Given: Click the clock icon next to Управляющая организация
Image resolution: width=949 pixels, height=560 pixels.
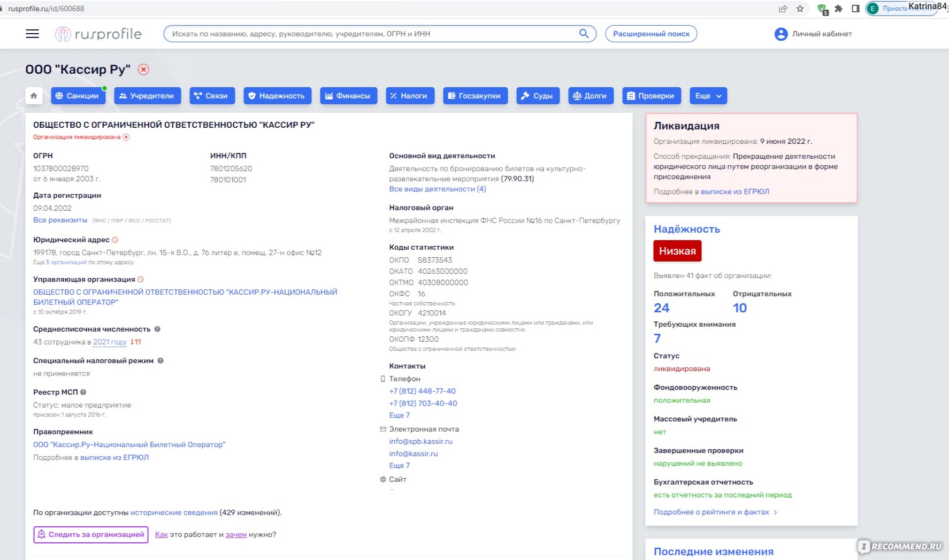Looking at the screenshot, I should [x=141, y=280].
